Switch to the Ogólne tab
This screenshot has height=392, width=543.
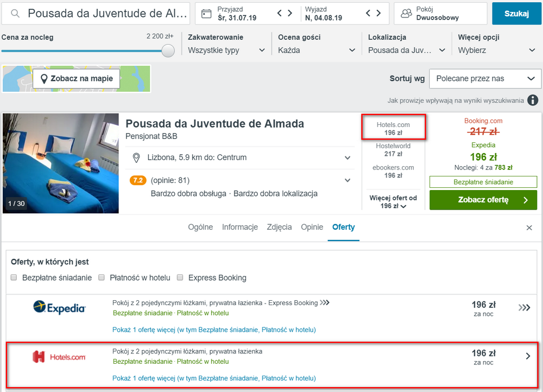pyautogui.click(x=200, y=227)
